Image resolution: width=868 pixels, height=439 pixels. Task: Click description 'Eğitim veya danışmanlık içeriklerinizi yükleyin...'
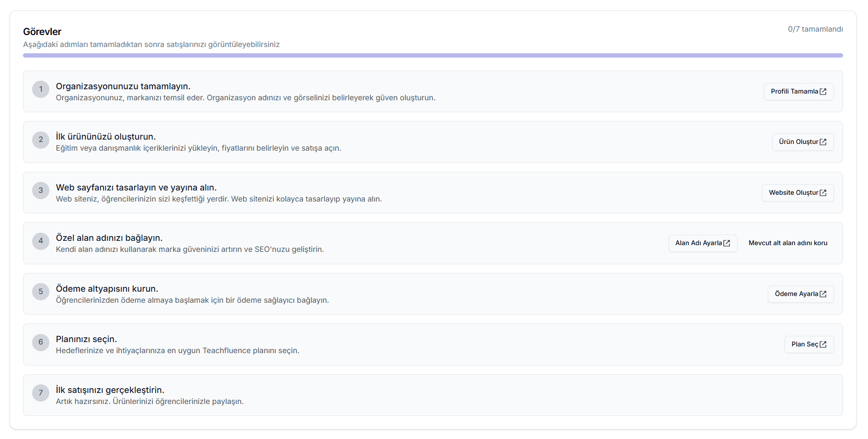point(198,148)
